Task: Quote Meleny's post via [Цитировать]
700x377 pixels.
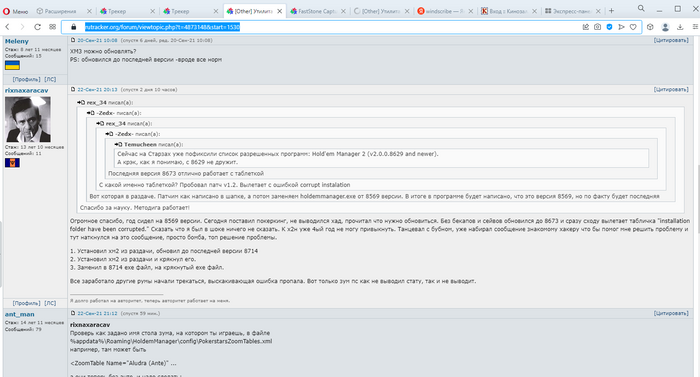Action: click(671, 40)
